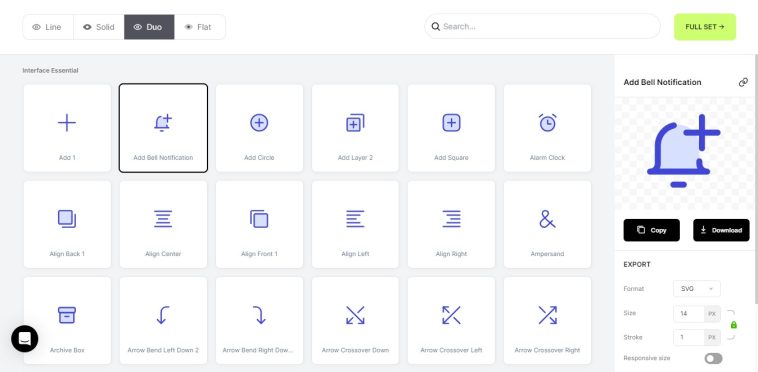Pick the Add Layer 2 icon
This screenshot has width=758, height=372.
click(x=355, y=128)
